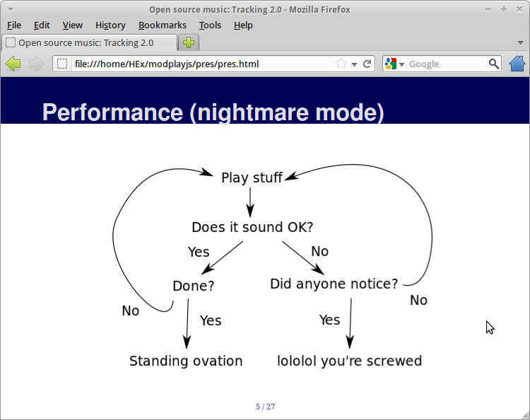Select the 'Open source music: Tracking 2.0' tab
This screenshot has height=420, width=530.
[x=89, y=42]
